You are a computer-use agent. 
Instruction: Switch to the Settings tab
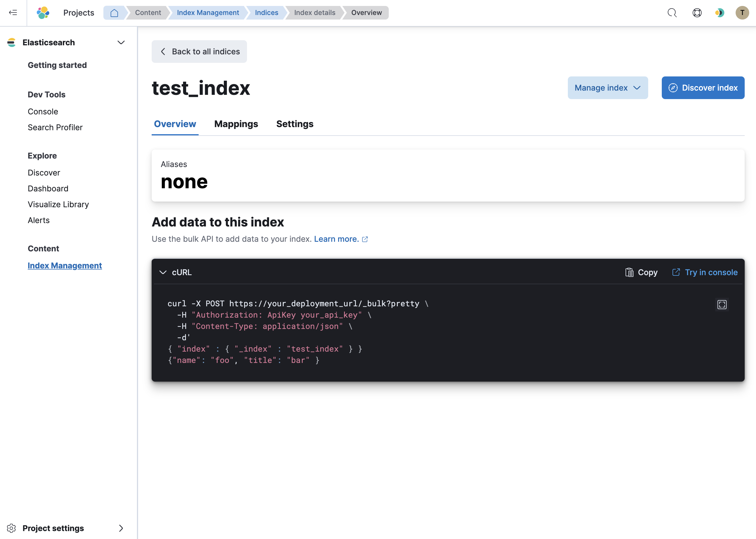[x=294, y=124]
